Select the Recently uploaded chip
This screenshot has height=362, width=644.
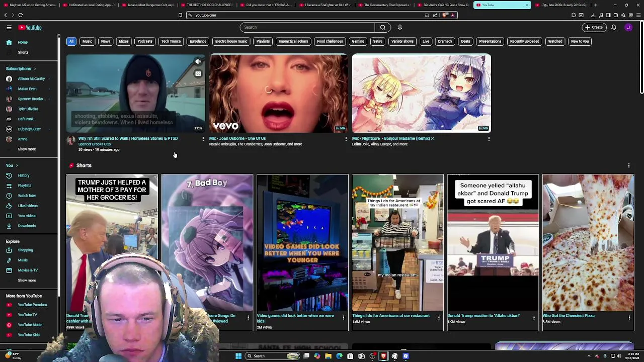524,41
